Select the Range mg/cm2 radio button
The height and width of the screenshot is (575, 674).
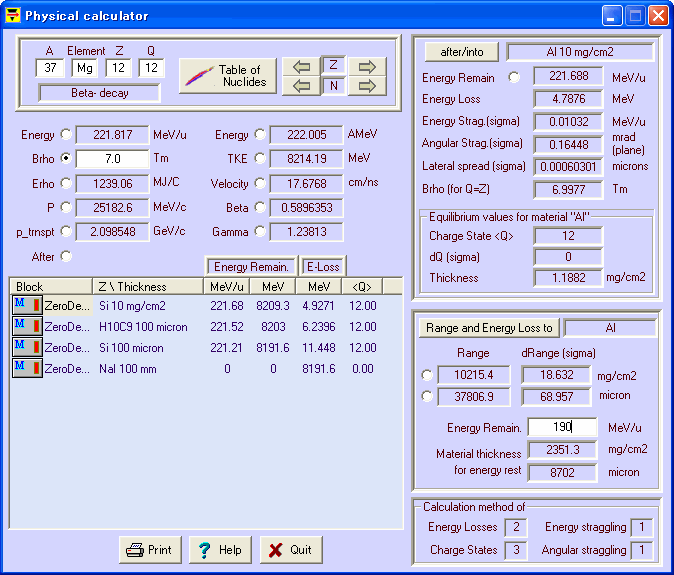pyautogui.click(x=427, y=375)
